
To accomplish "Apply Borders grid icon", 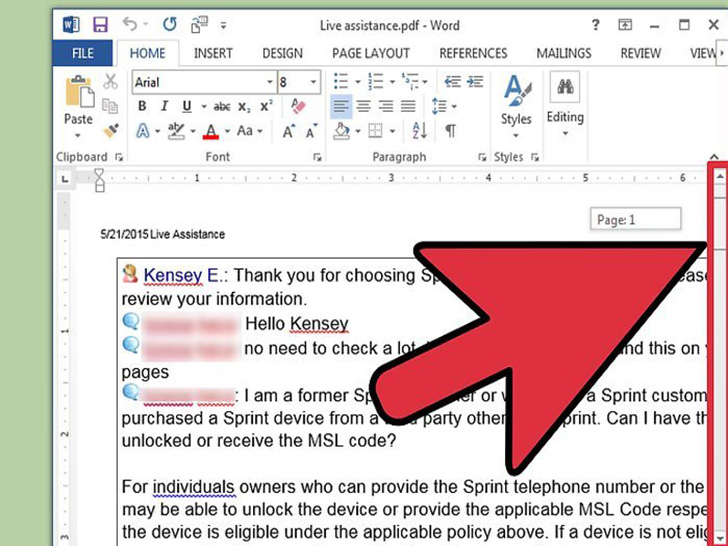I will click(x=375, y=131).
